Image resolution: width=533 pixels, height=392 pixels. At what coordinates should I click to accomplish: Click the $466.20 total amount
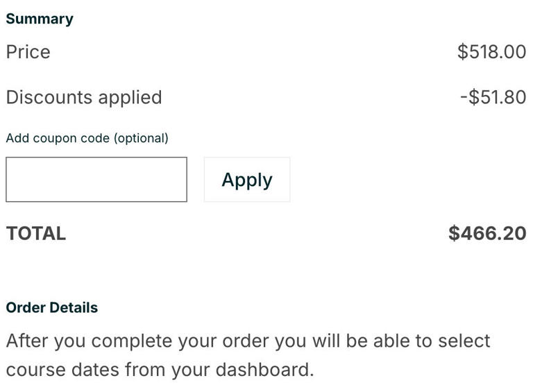pos(487,233)
